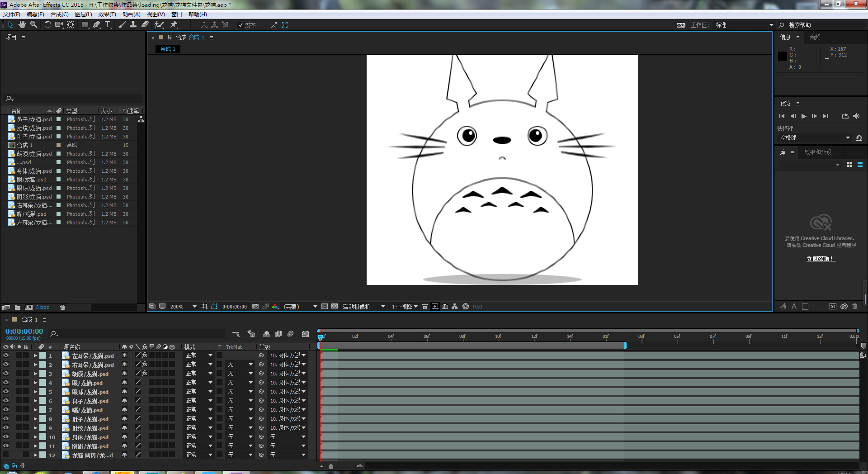The image size is (868, 474).
Task: Expand layer 1 左耳朵 properties
Action: (35, 355)
